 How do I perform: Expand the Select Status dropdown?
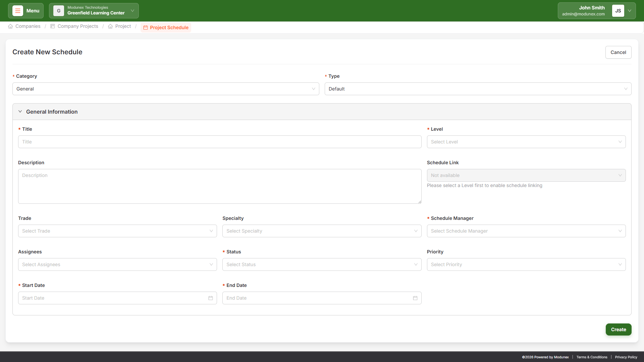point(322,264)
